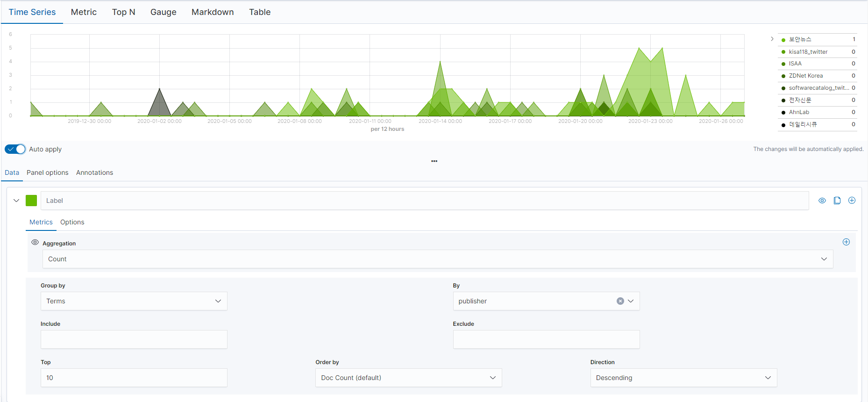Image resolution: width=868 pixels, height=402 pixels.
Task: Toggle 데일리시큐 legend series
Action: coord(818,124)
